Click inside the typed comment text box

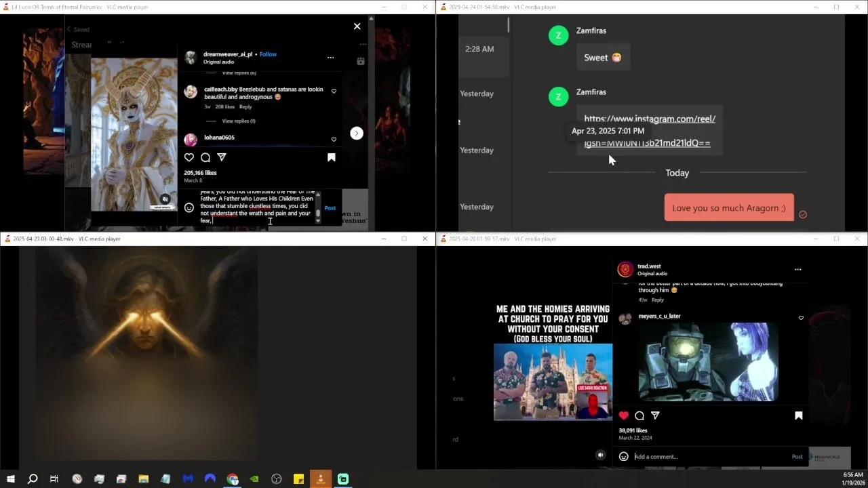(256, 207)
